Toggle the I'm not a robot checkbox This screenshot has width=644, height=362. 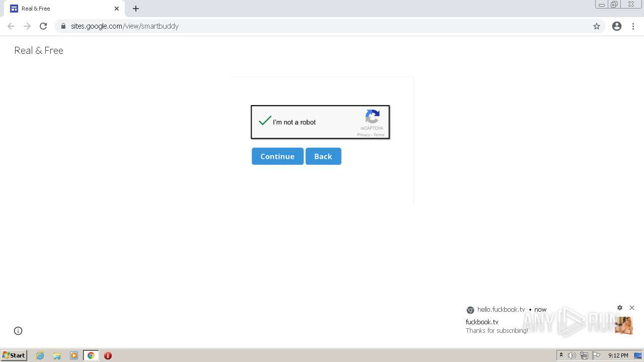tap(265, 121)
